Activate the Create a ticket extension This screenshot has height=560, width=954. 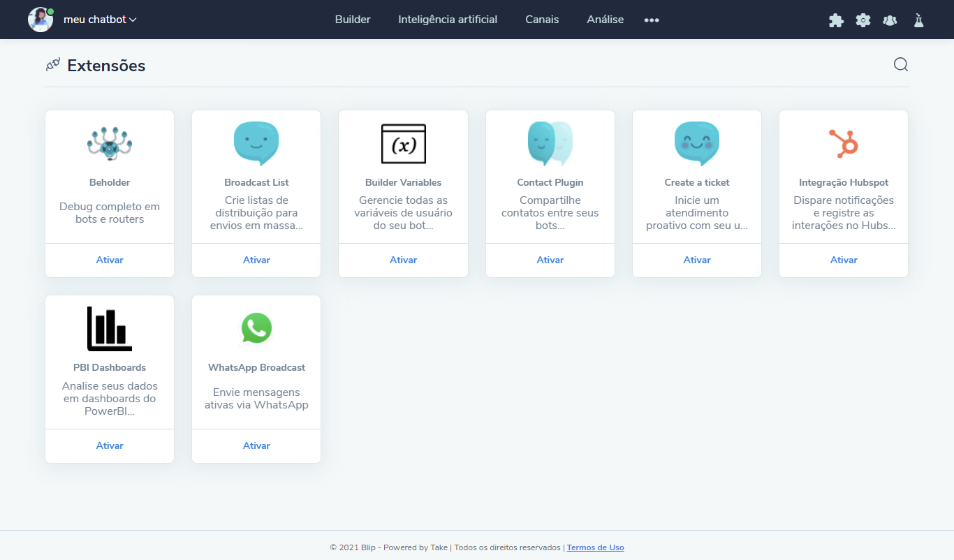[697, 260]
